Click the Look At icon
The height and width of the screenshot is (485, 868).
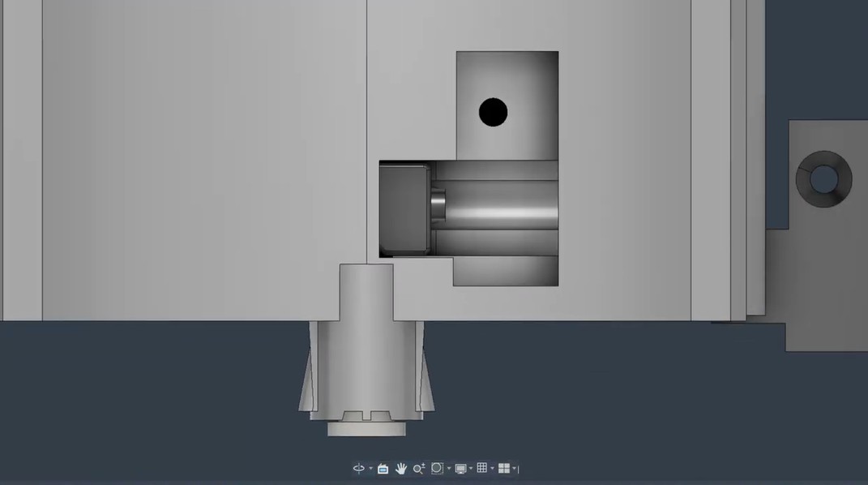pos(383,469)
